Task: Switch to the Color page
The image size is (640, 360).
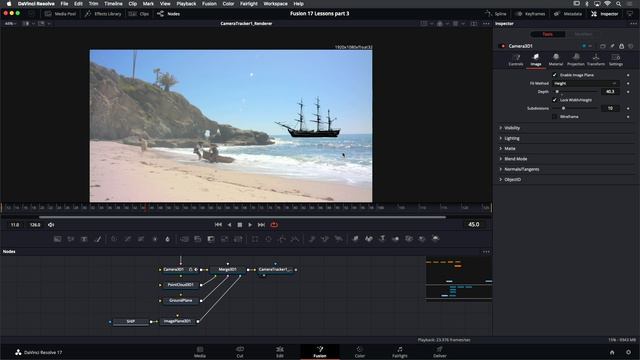Action: [x=360, y=352]
